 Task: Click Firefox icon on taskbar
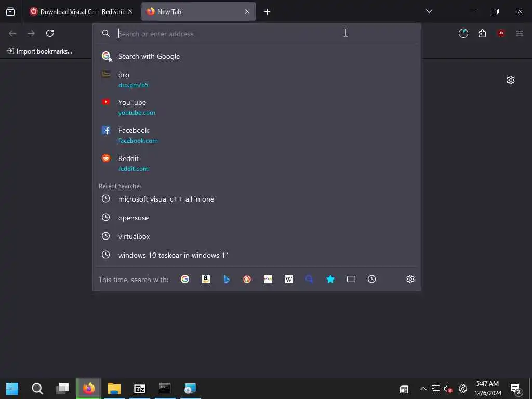point(88,389)
